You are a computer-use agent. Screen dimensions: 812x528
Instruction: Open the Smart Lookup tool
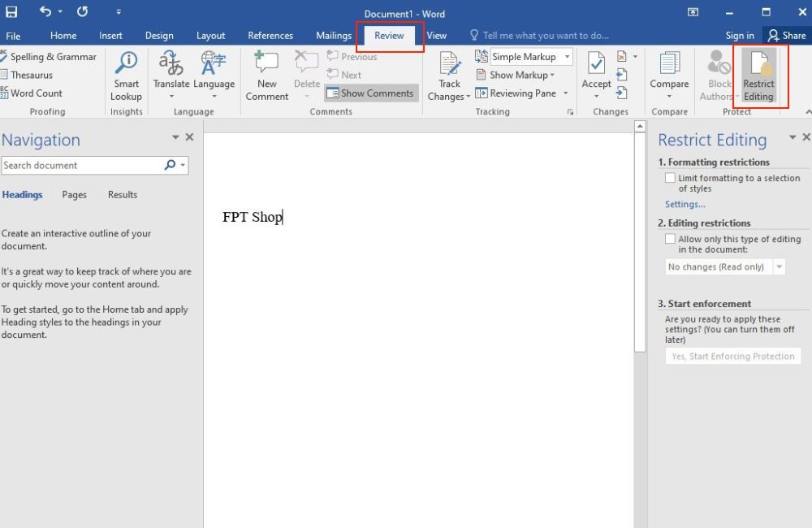coord(126,76)
